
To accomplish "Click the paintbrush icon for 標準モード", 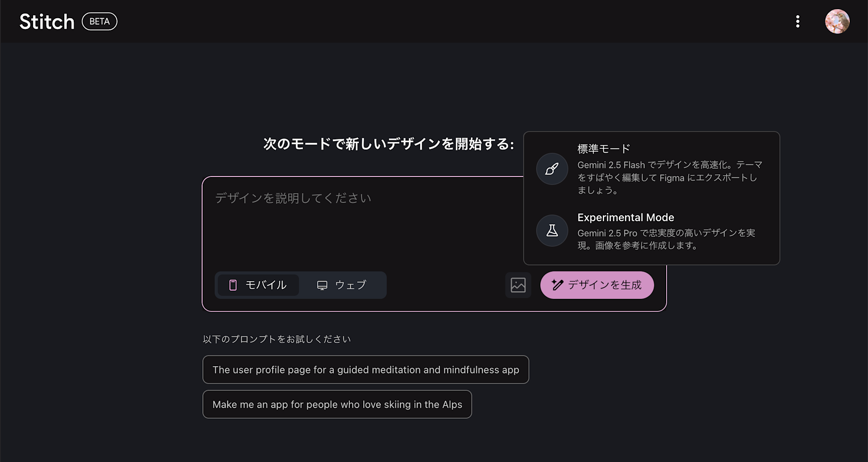I will pyautogui.click(x=552, y=169).
